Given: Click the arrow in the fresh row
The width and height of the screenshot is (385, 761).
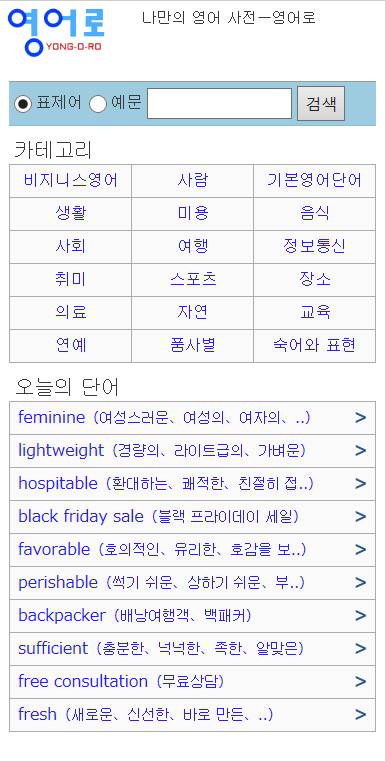Looking at the screenshot, I should (x=360, y=715).
